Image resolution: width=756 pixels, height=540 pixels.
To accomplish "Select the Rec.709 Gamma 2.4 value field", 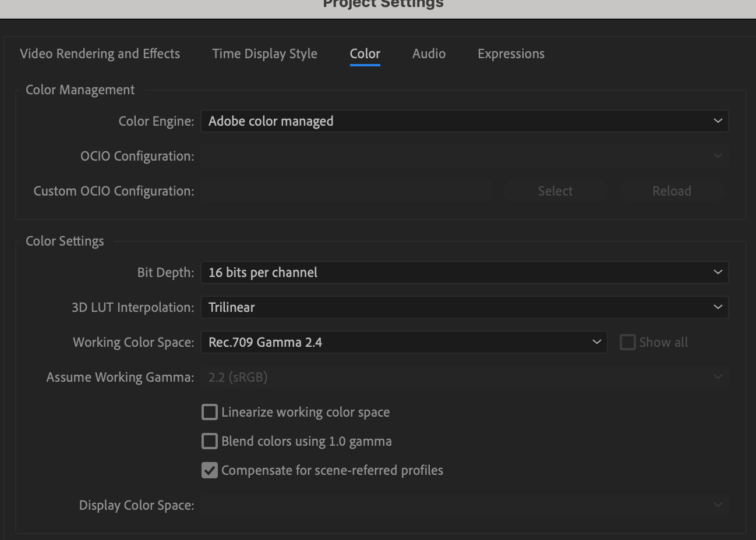I will [404, 342].
